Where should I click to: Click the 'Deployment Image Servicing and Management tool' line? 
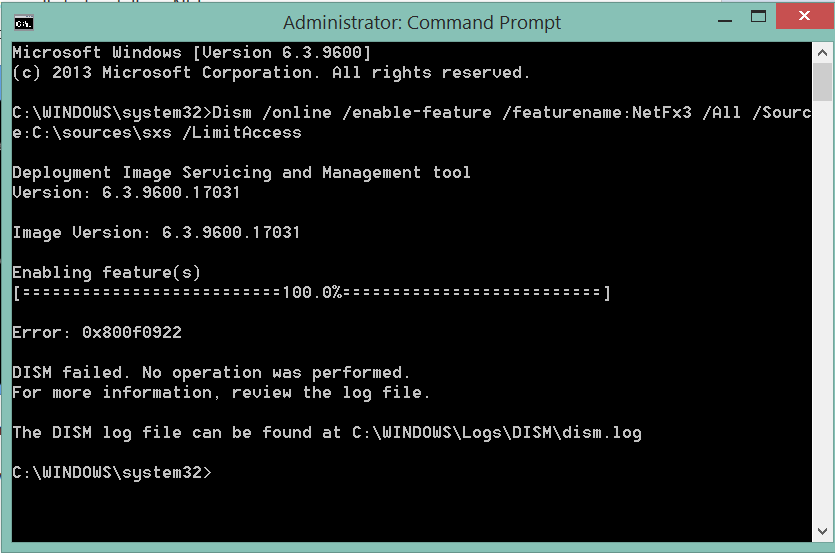pyautogui.click(x=241, y=173)
